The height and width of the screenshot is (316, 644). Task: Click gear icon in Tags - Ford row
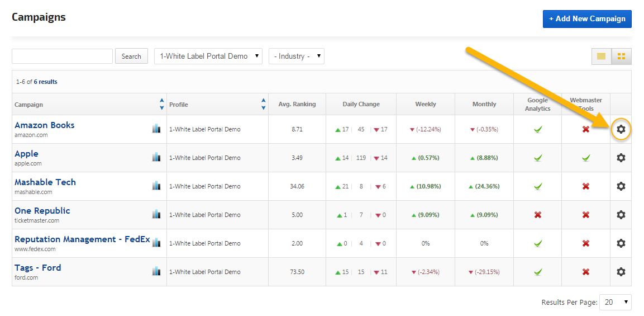tap(621, 272)
